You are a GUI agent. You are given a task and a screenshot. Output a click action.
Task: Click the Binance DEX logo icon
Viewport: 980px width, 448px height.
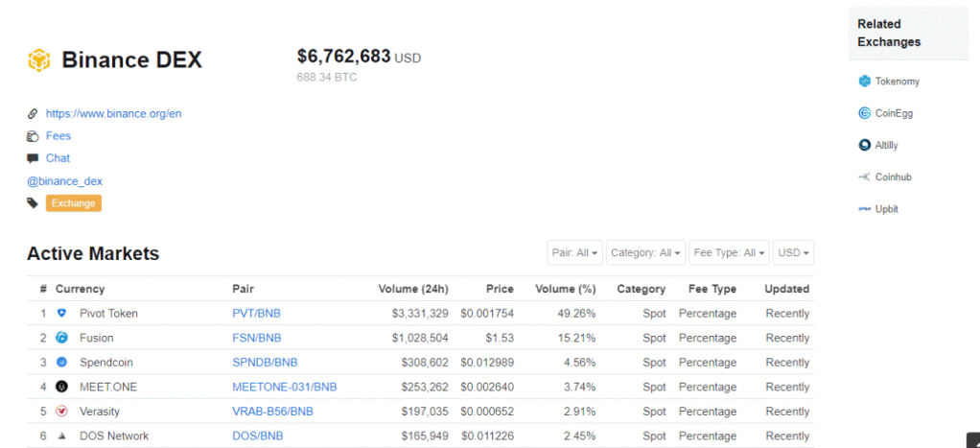pyautogui.click(x=38, y=60)
